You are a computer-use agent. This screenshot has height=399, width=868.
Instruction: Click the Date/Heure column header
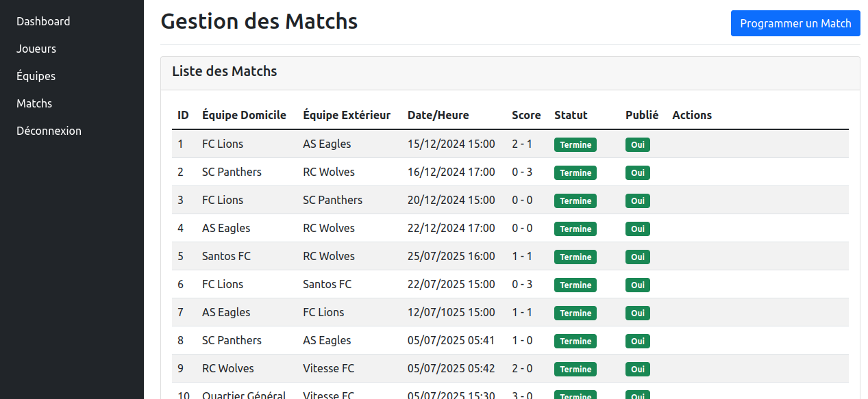pyautogui.click(x=438, y=115)
